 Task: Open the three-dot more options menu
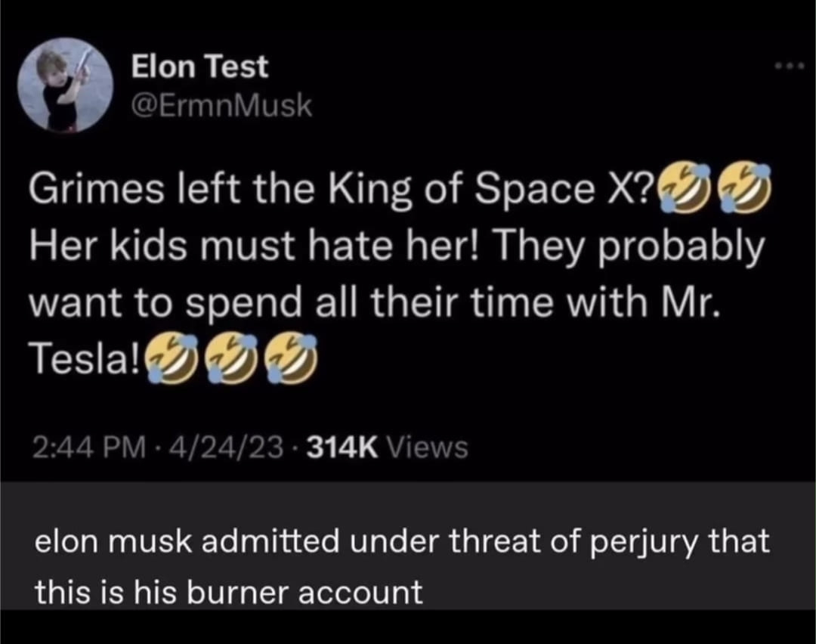790,67
